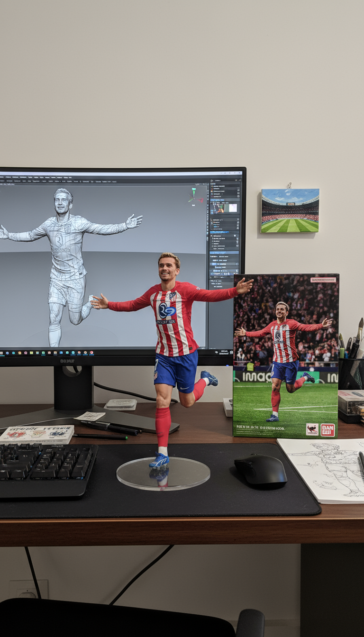This screenshot has height=637, width=364.
Task: Select the white texture swatch in the right panel
Action: tap(232, 208)
